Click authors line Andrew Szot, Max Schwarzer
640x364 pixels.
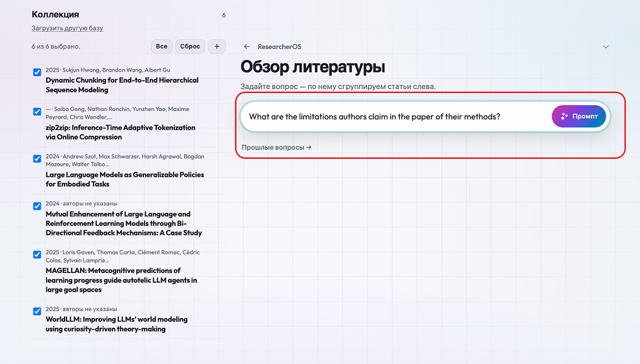click(x=125, y=160)
